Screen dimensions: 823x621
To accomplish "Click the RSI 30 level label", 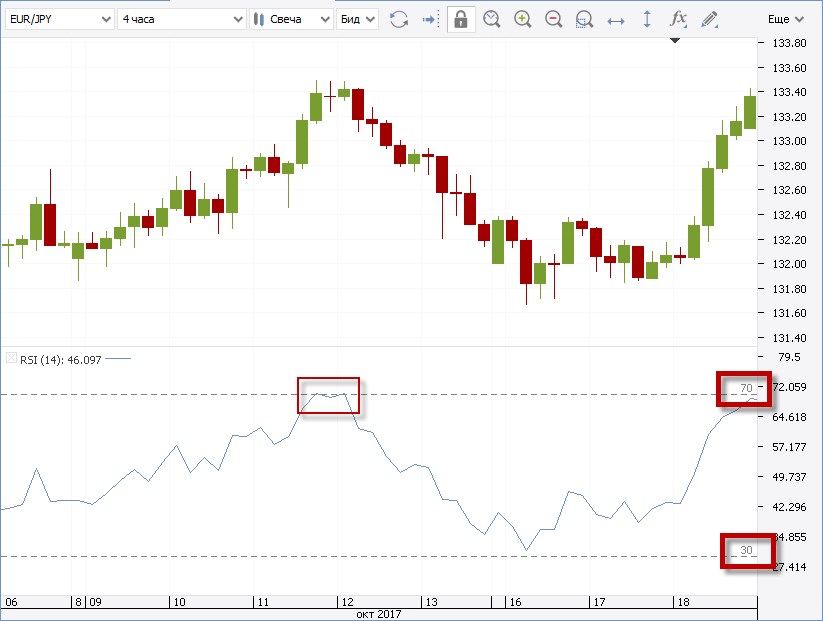I will [x=746, y=551].
